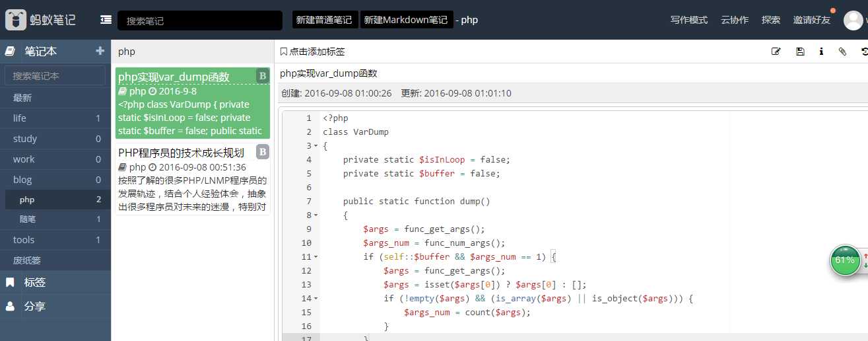Click the 分享 user icon in sidebar

[10, 307]
